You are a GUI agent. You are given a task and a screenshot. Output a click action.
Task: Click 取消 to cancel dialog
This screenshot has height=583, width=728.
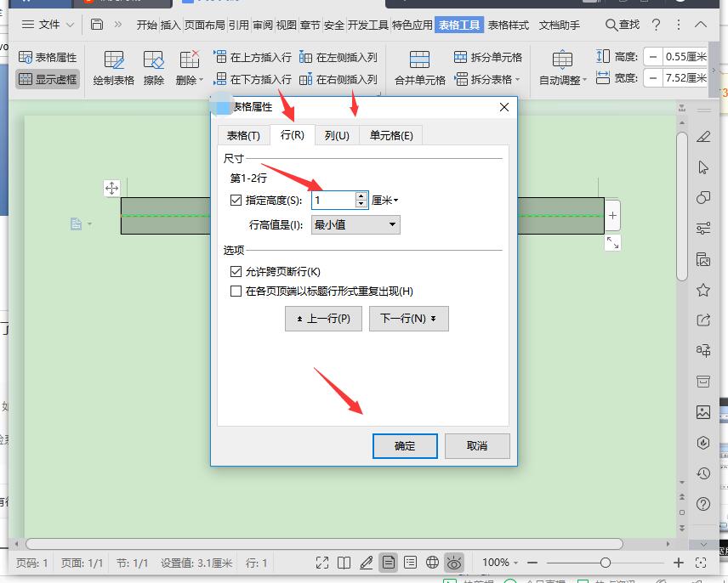477,446
